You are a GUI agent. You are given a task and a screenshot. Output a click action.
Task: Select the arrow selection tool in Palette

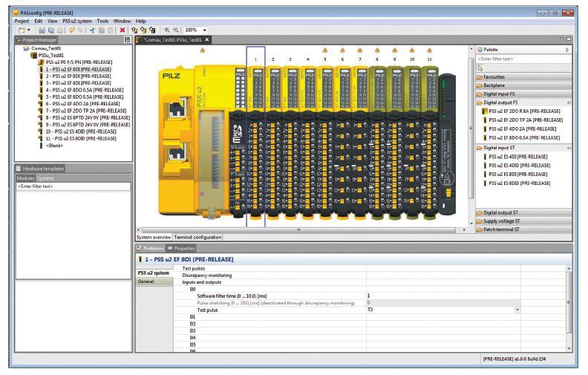click(x=480, y=68)
